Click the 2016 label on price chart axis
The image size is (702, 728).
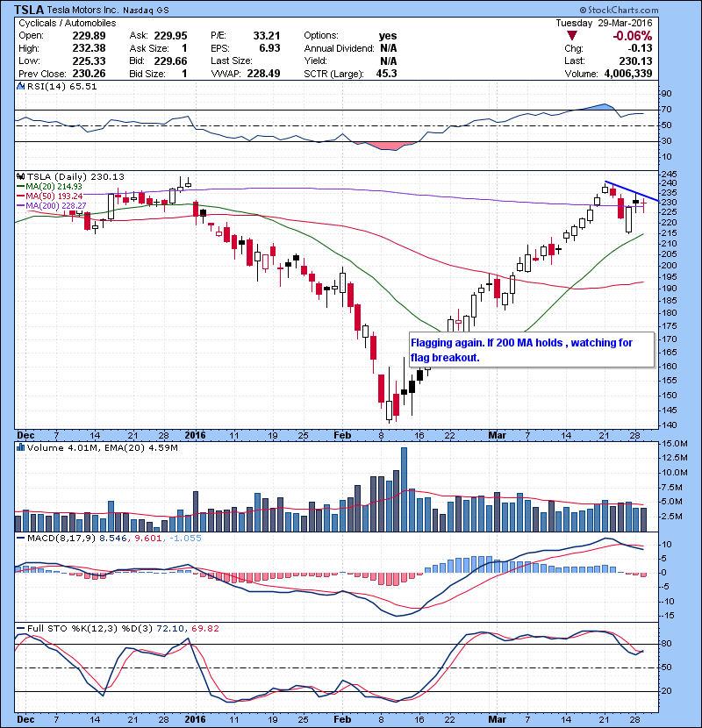(195, 435)
